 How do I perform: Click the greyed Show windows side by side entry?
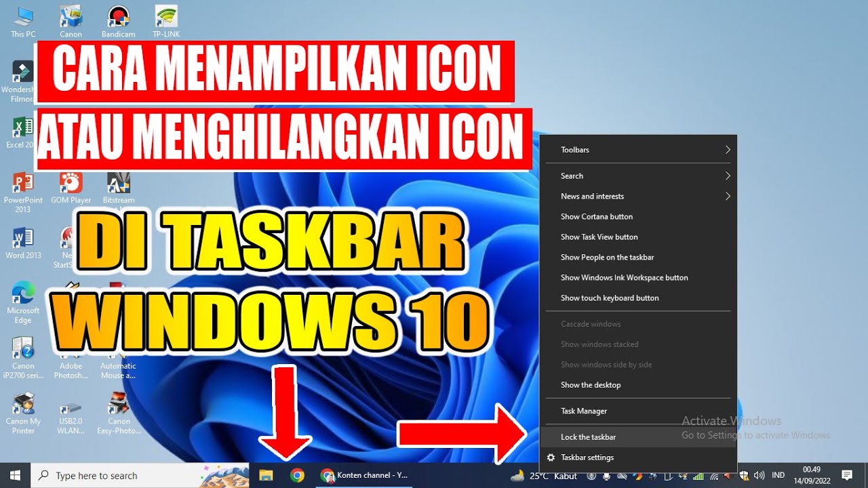coord(637,365)
